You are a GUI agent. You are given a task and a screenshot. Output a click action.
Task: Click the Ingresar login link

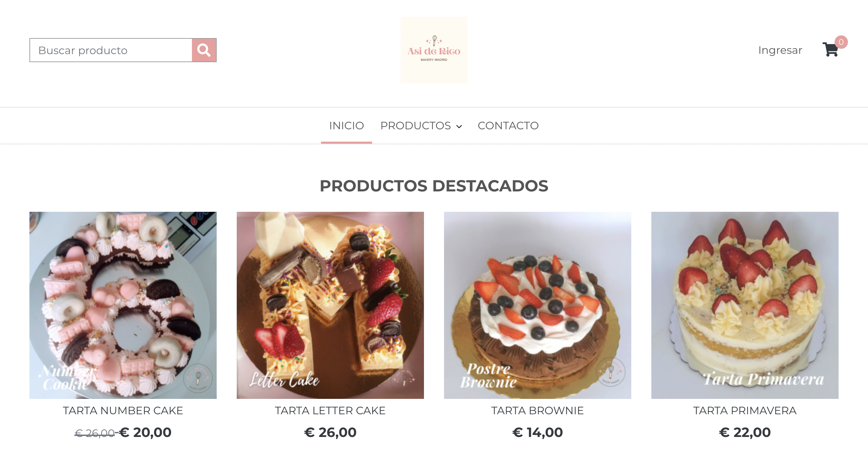pyautogui.click(x=780, y=50)
